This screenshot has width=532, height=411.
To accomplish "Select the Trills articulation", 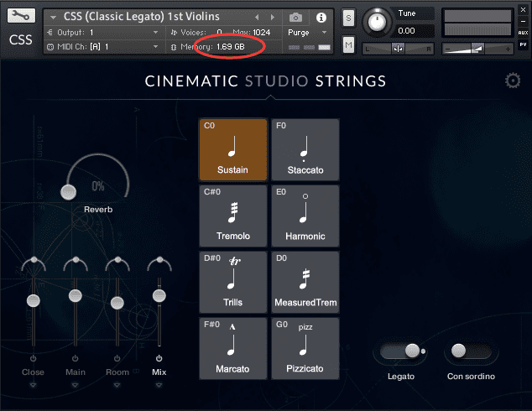I will point(233,283).
